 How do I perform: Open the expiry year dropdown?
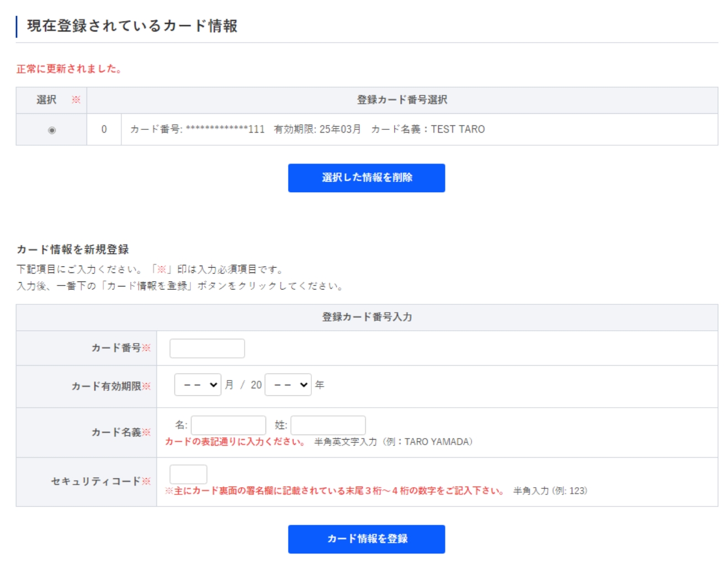(288, 385)
